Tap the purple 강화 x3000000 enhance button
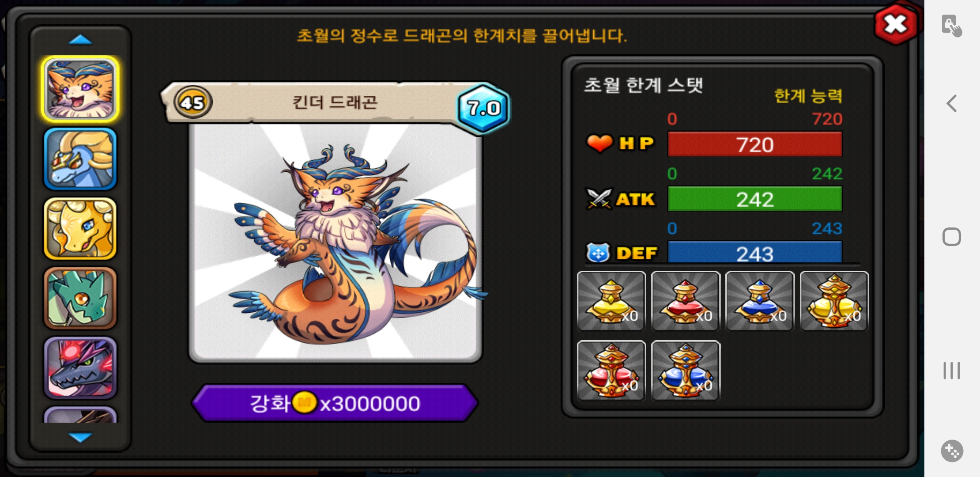 335,403
